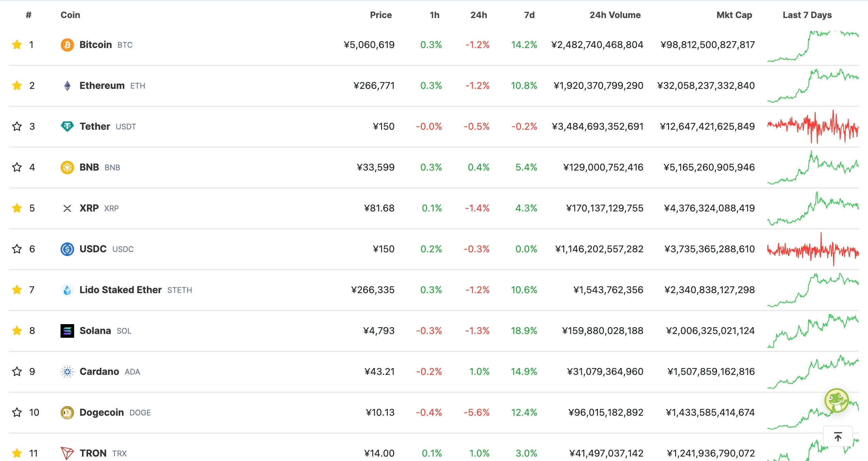Open the TRON coin page link

point(93,453)
